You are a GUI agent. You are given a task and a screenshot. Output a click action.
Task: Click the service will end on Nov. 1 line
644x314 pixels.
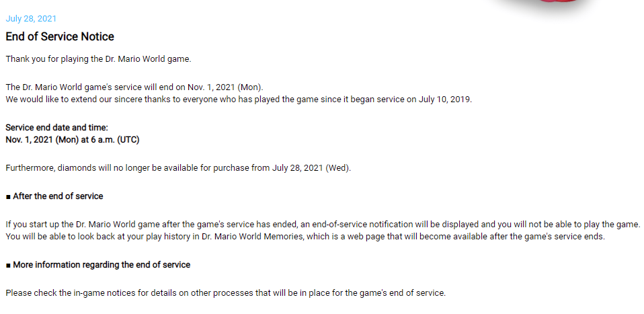134,87
